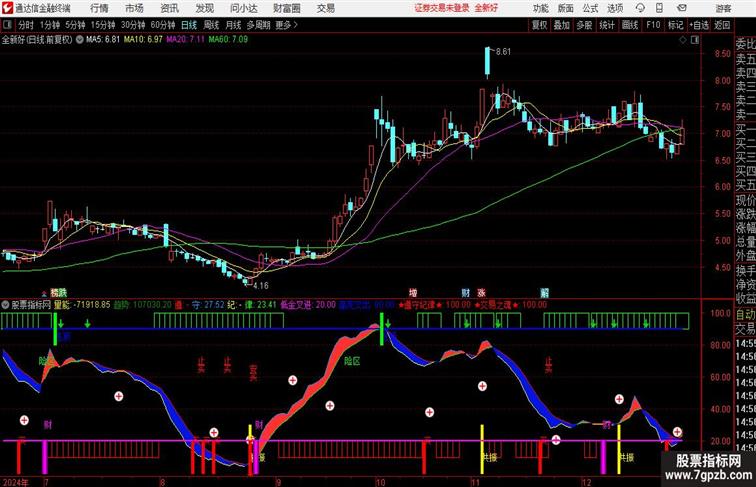The image size is (756, 487).
Task: Open the 公式 menu
Action: coord(590,8)
